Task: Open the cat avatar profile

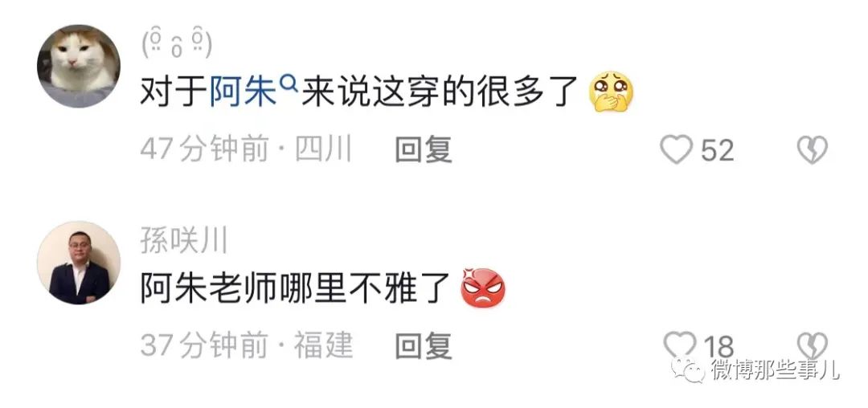Action: click(x=79, y=66)
